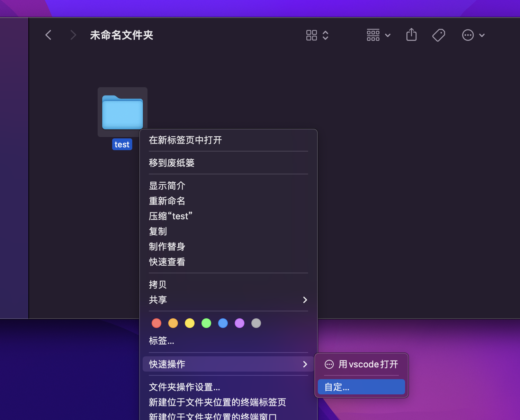This screenshot has height=420, width=520.
Task: Choose 用vscode打开 quick action
Action: (361, 364)
